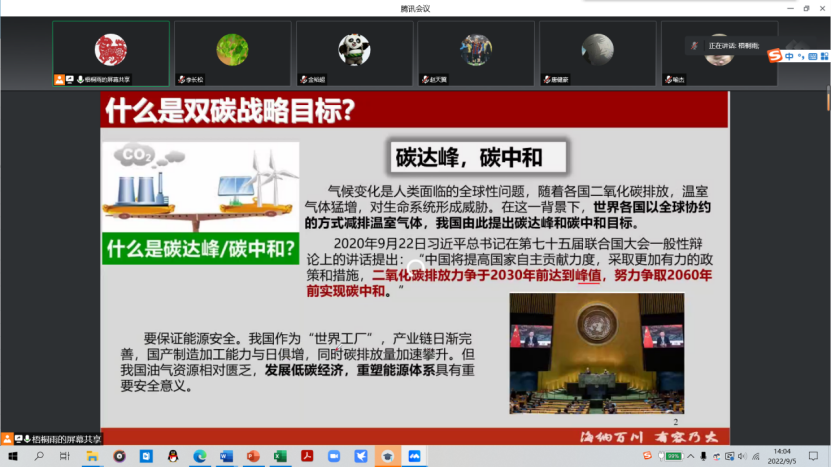Click the clock showing 14:04

[782, 456]
